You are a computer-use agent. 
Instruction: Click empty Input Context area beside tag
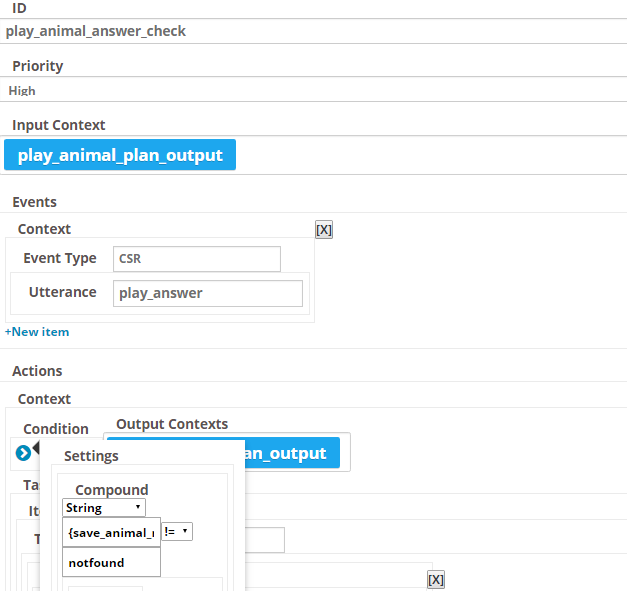coord(431,155)
